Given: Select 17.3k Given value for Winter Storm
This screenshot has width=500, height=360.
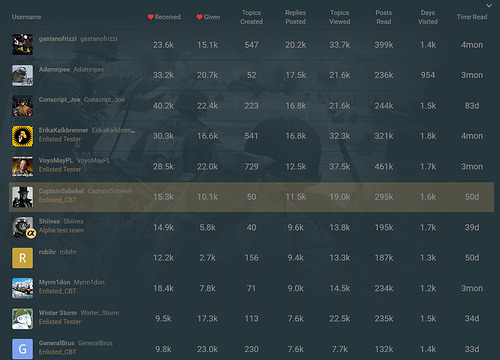Looking at the screenshot, I should click(x=207, y=319).
